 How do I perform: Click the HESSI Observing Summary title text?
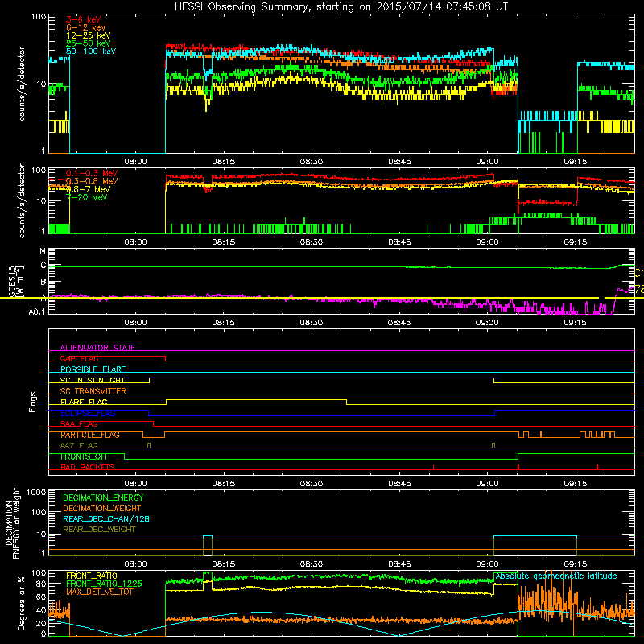tap(341, 7)
